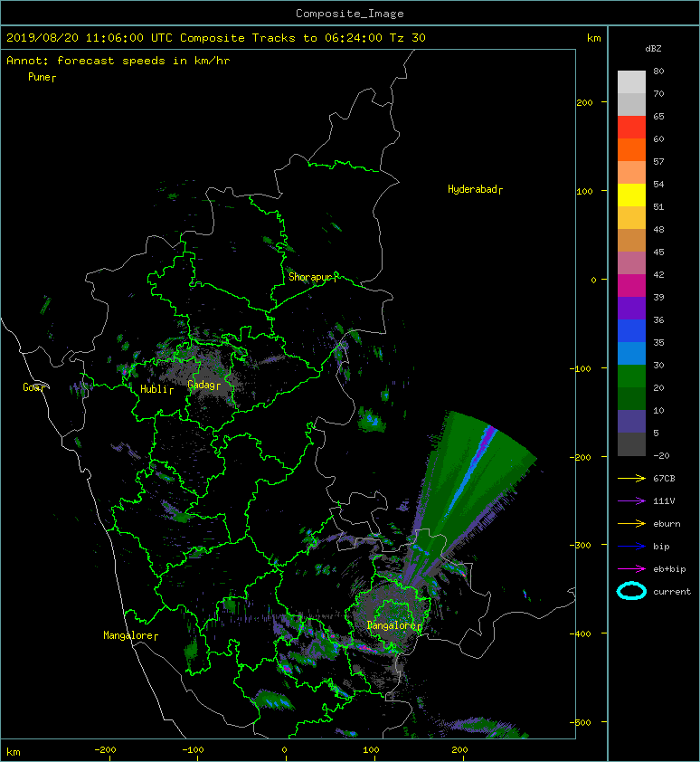
Task: Click the 2019/08/20 11:06:00 UTC timestamp
Action: pos(90,38)
